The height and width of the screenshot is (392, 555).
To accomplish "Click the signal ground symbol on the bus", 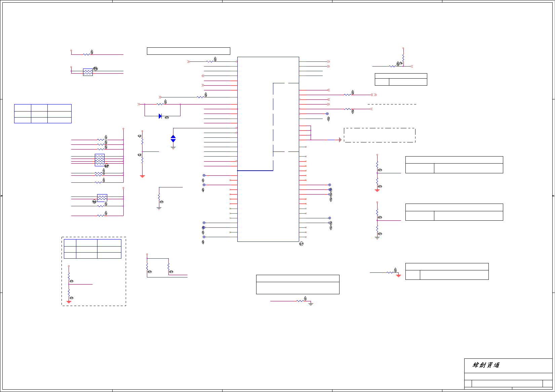I will point(340,140).
